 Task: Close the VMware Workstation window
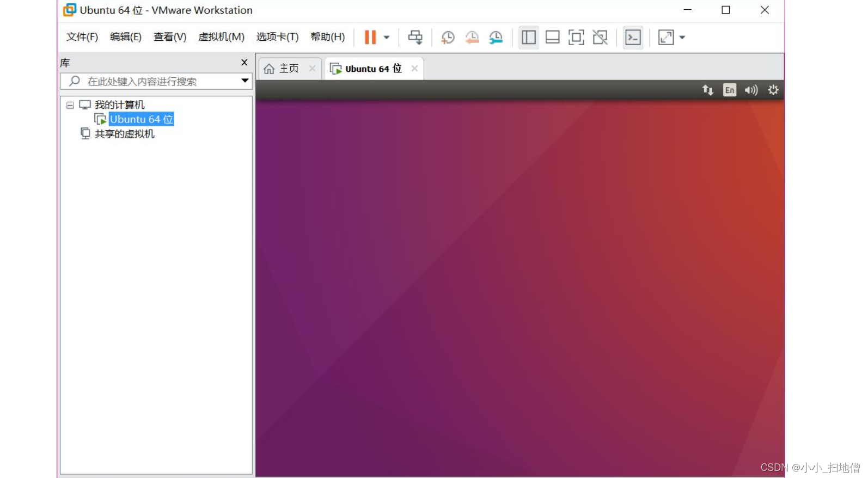pos(765,10)
